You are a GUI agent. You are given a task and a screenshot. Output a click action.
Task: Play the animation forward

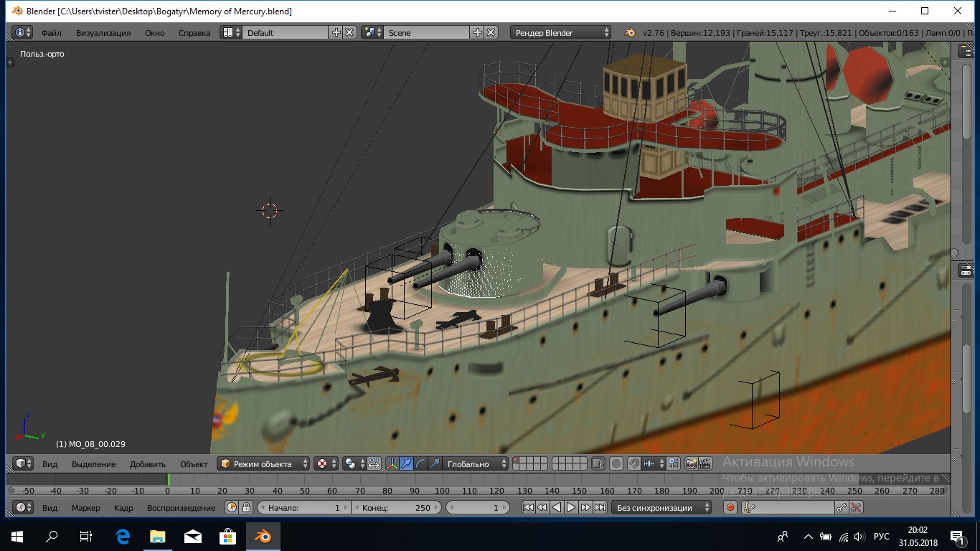point(571,508)
